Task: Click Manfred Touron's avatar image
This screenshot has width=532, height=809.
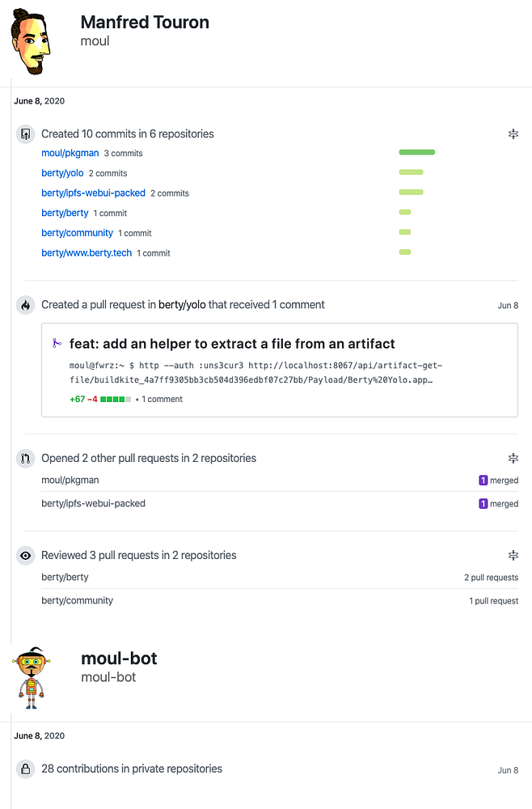Action: coord(32,44)
